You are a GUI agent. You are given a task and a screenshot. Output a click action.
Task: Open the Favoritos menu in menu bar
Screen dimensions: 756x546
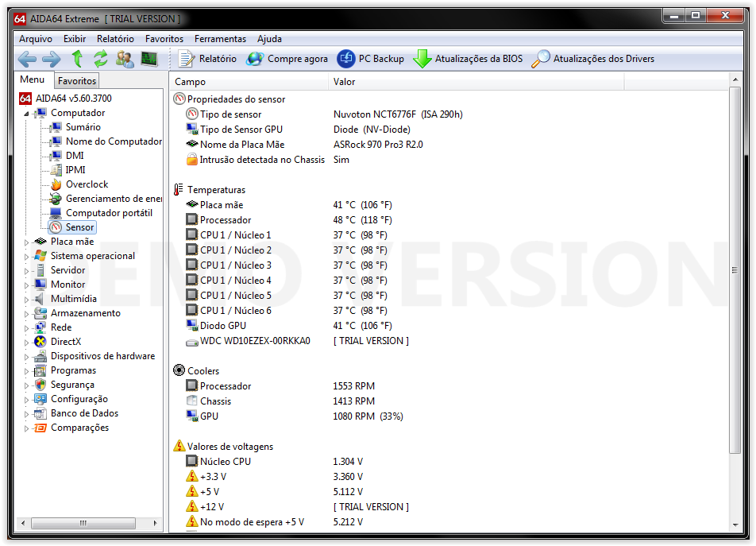tap(164, 39)
